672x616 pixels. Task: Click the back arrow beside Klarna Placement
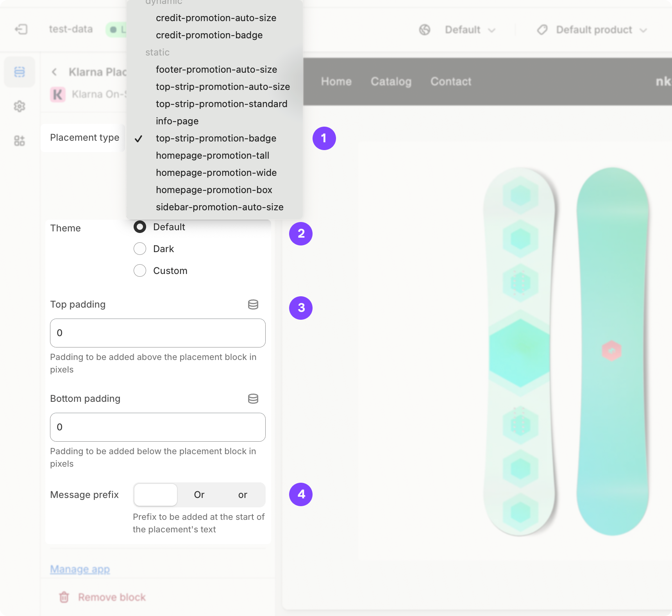[54, 72]
